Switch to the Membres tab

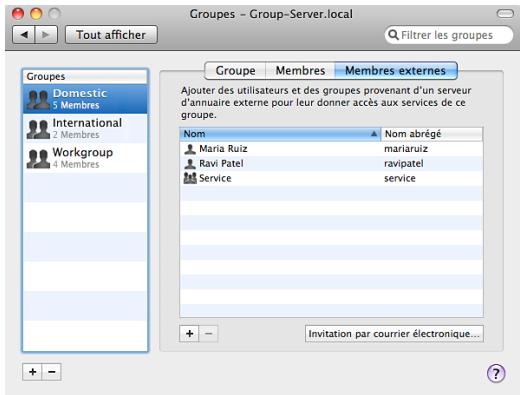click(300, 71)
